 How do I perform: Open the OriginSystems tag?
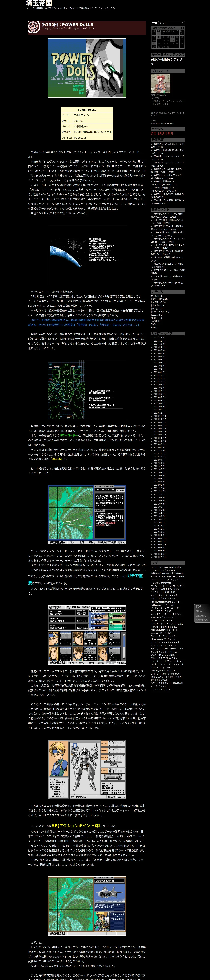pyautogui.click(x=158, y=670)
